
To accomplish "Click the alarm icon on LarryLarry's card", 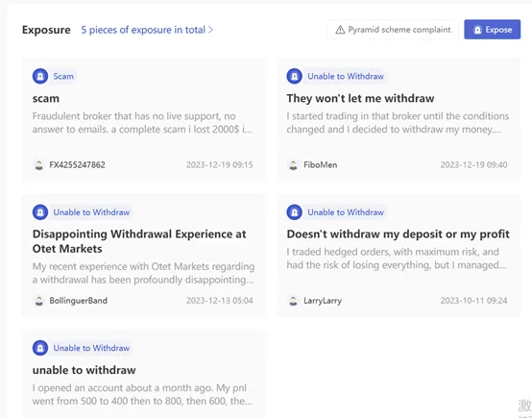I will (x=294, y=212).
